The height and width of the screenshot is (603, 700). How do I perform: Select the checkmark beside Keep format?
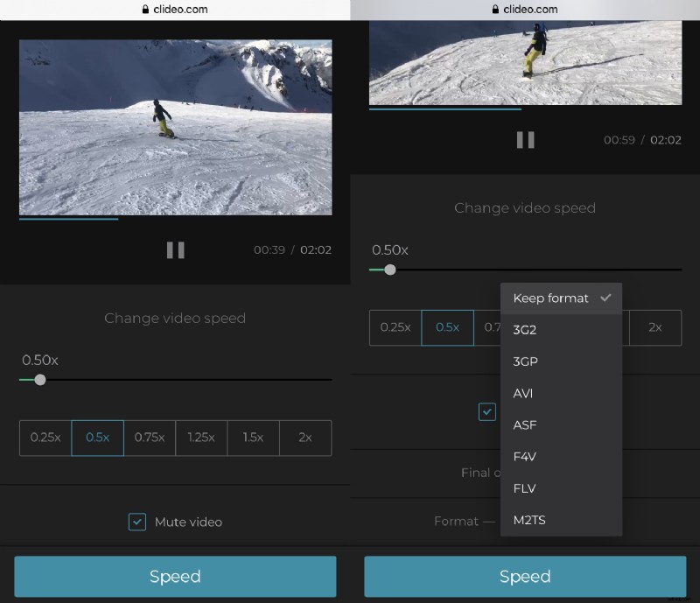coord(605,298)
